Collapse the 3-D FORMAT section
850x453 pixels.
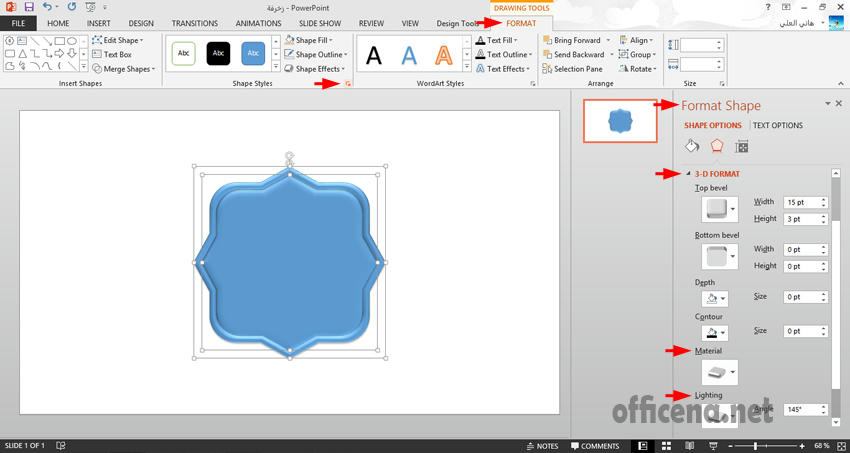point(688,174)
